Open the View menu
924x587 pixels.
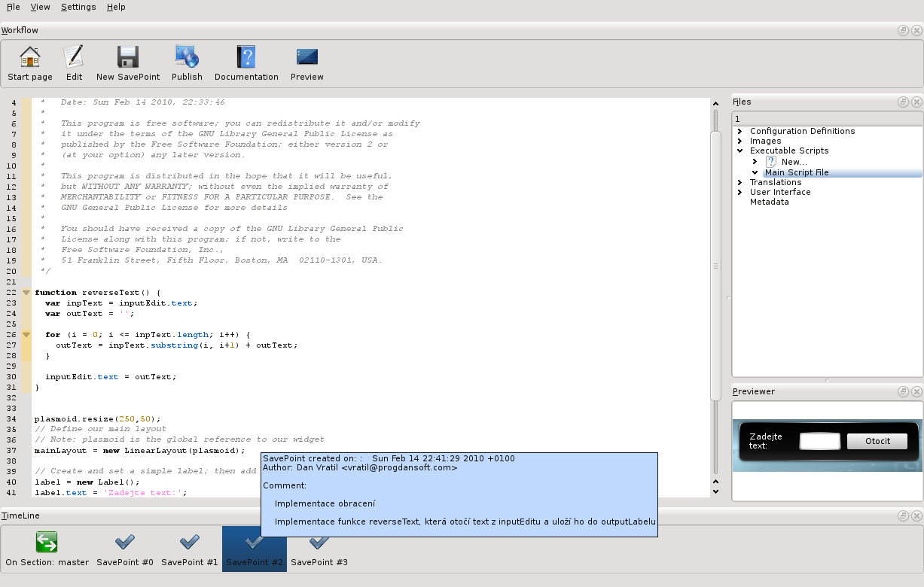coord(41,7)
